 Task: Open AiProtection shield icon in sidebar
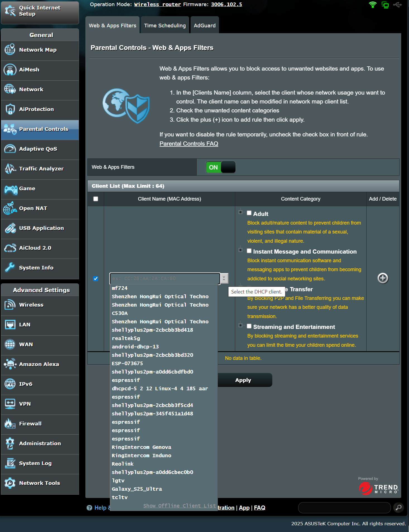(x=10, y=109)
